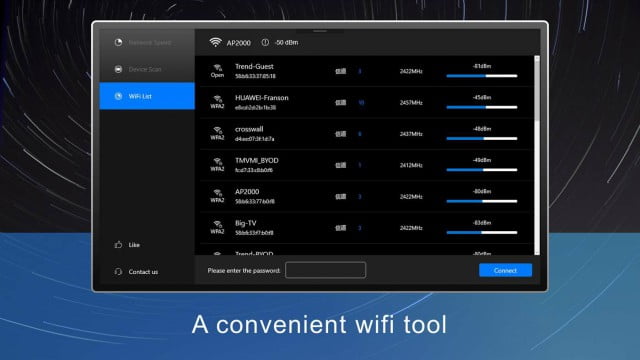Select the HUAWEI-Franson network name
The height and width of the screenshot is (360, 640).
click(262, 98)
